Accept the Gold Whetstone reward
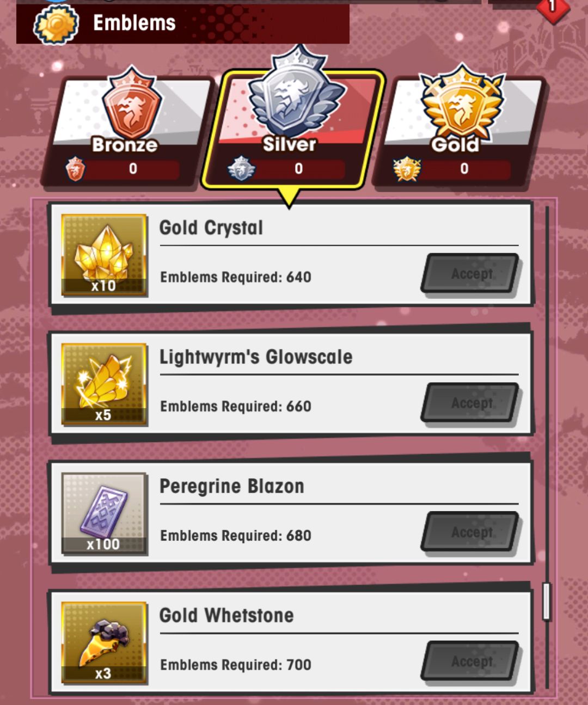588x705 pixels. tap(471, 661)
